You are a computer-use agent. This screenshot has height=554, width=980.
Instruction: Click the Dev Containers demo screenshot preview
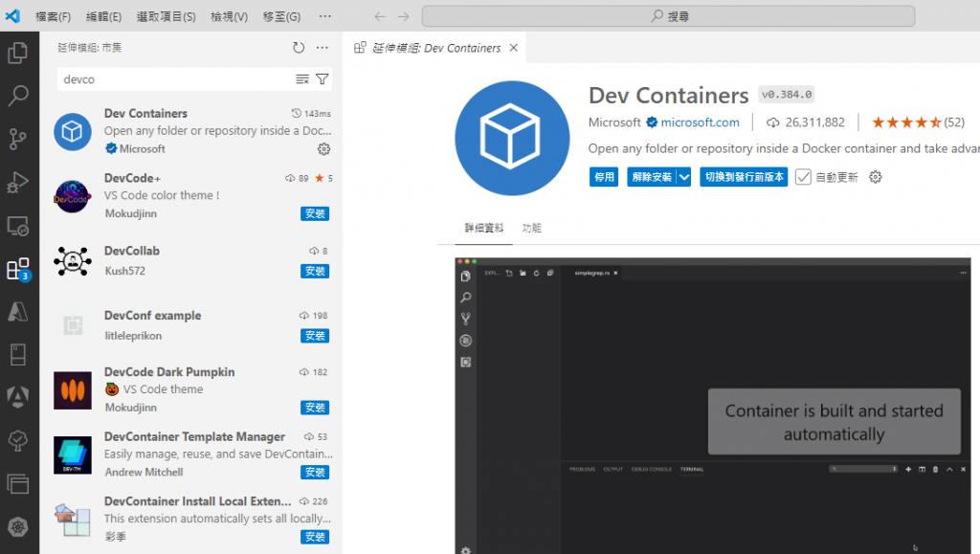click(712, 406)
